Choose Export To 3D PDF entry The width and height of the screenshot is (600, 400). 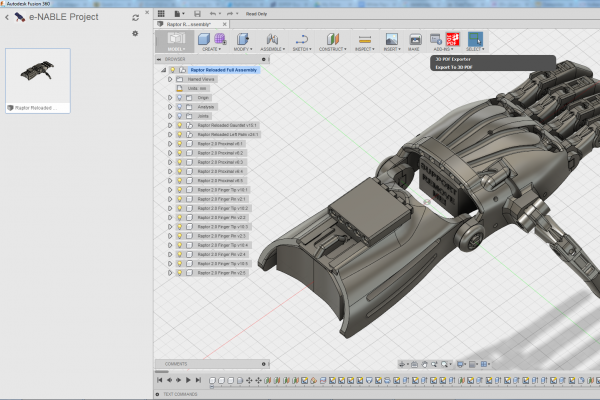coord(454,67)
